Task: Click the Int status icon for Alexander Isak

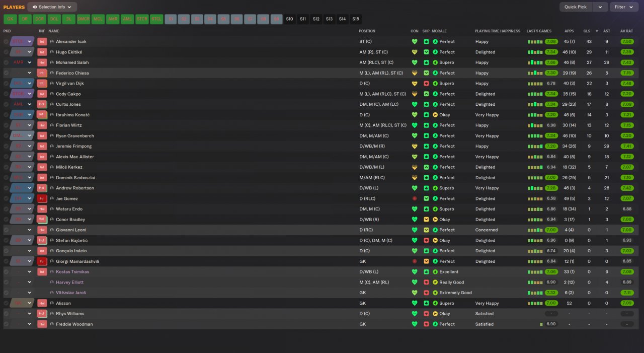Action: (x=42, y=42)
